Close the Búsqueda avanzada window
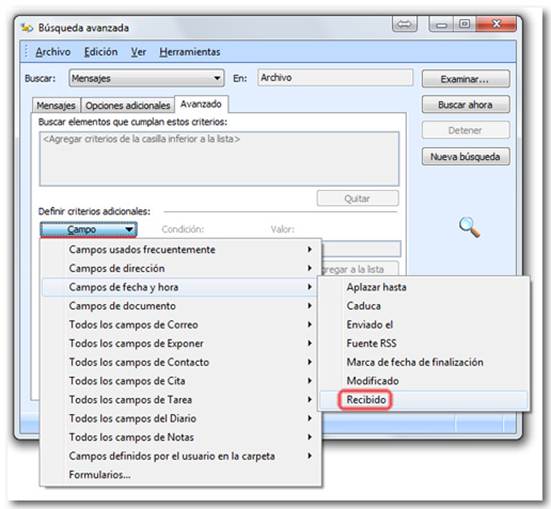This screenshot has height=509, width=551. [496, 24]
